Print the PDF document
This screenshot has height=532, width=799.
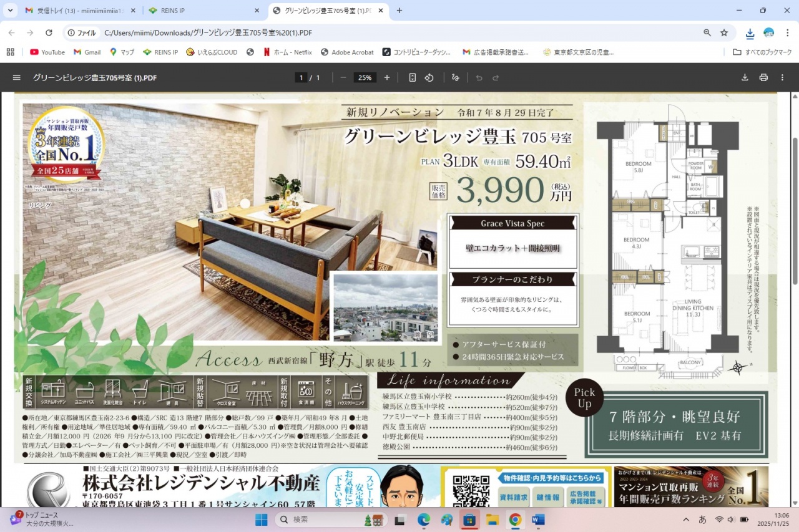[x=763, y=77]
